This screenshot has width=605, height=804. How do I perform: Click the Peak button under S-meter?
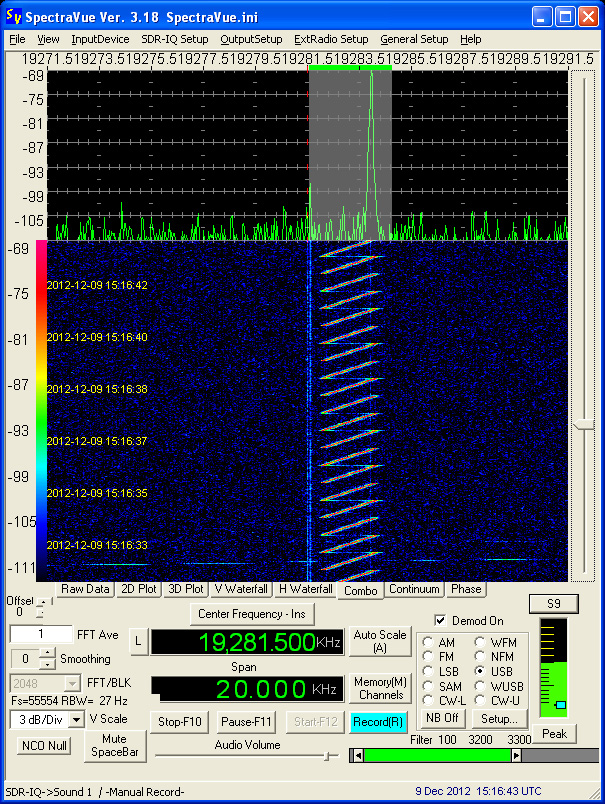coord(554,734)
